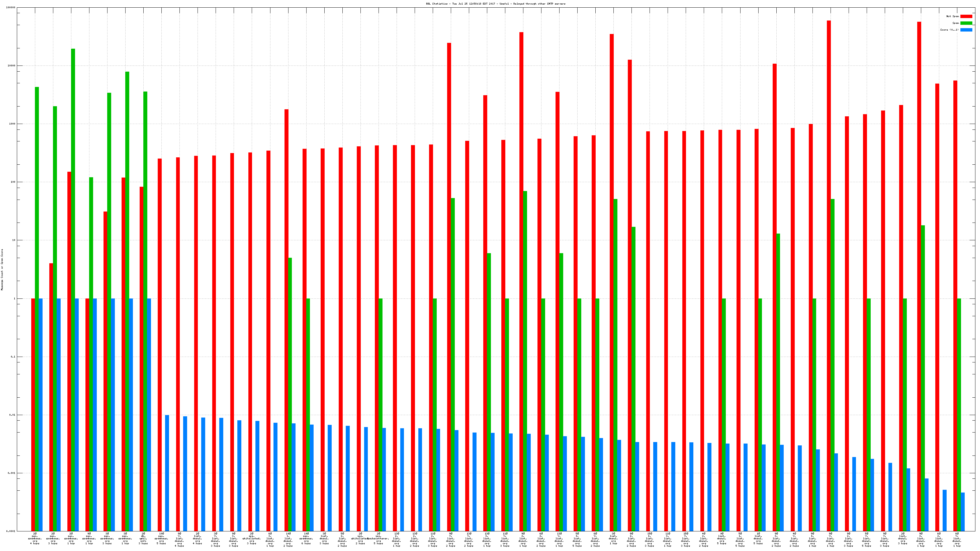This screenshot has width=980, height=551.
Task: Click the red bar above ips.whitelisted.org
Action: coord(250,342)
